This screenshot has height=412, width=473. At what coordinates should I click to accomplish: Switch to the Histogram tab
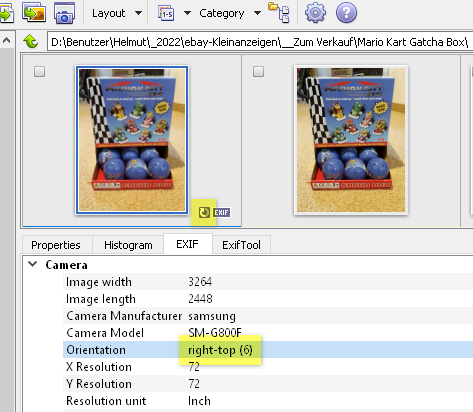tap(128, 245)
